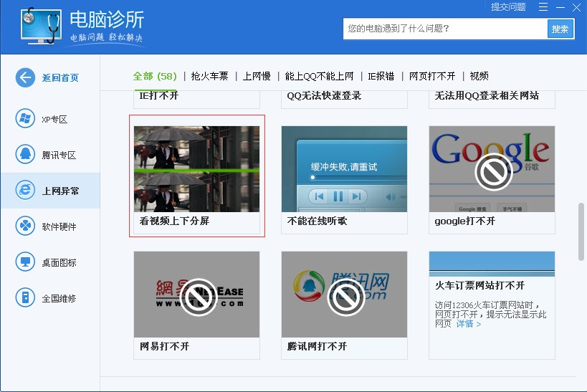Open the 看视频上下分屏 thumbnail
The width and height of the screenshot is (587, 392).
(x=196, y=168)
